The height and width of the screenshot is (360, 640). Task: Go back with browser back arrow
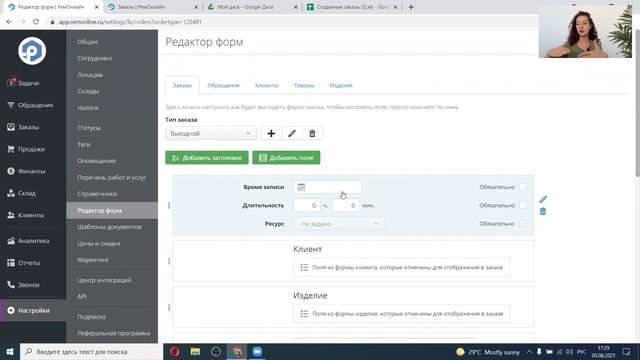pos(9,22)
